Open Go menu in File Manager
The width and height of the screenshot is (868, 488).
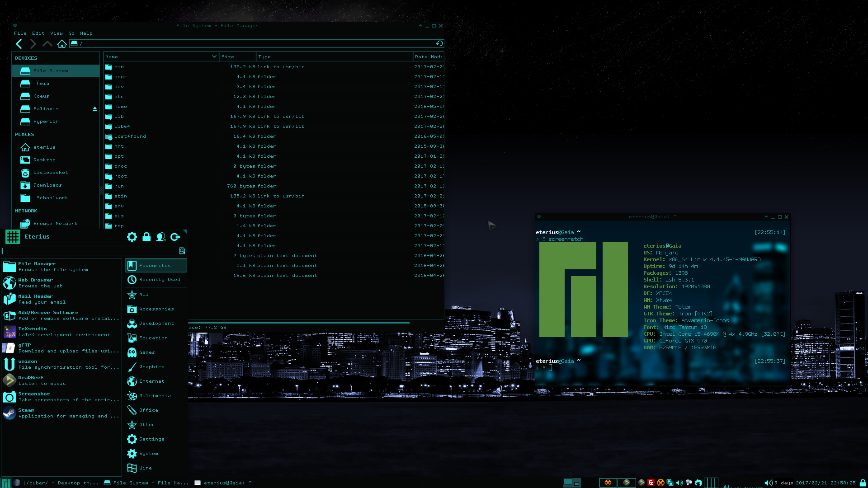[71, 33]
